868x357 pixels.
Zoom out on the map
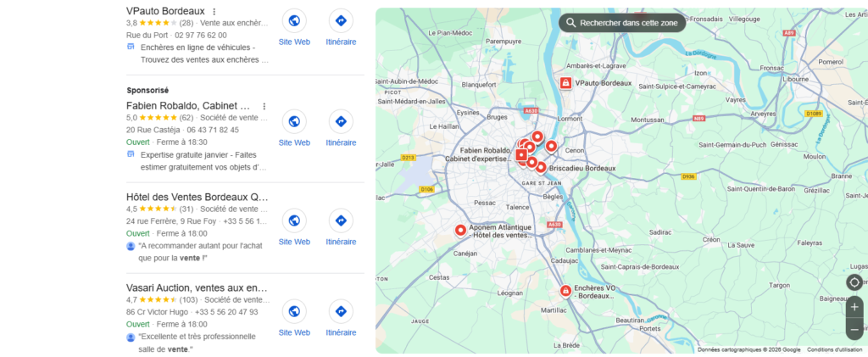[854, 330]
